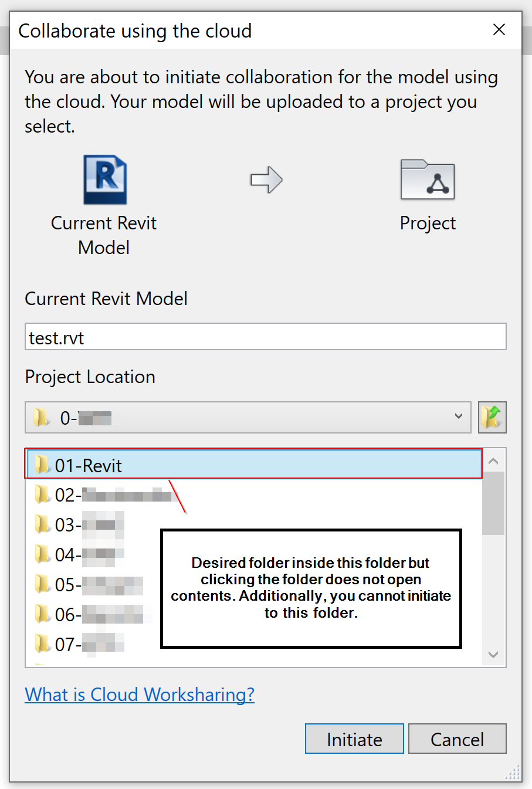Screen dimensions: 532x789
Task: Expand the folder selection combo box
Action: (459, 417)
